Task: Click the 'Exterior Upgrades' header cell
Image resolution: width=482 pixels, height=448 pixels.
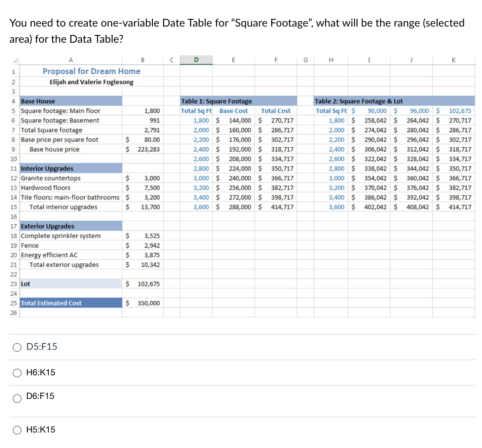Action: point(71,226)
